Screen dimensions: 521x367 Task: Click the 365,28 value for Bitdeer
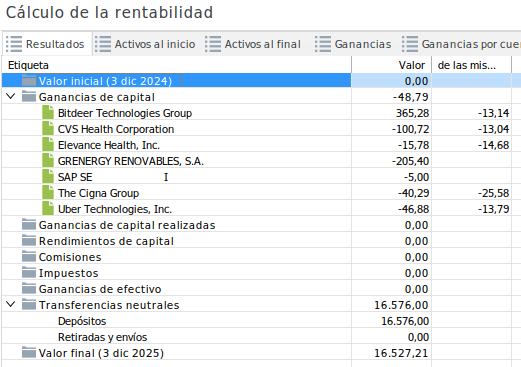pos(412,113)
